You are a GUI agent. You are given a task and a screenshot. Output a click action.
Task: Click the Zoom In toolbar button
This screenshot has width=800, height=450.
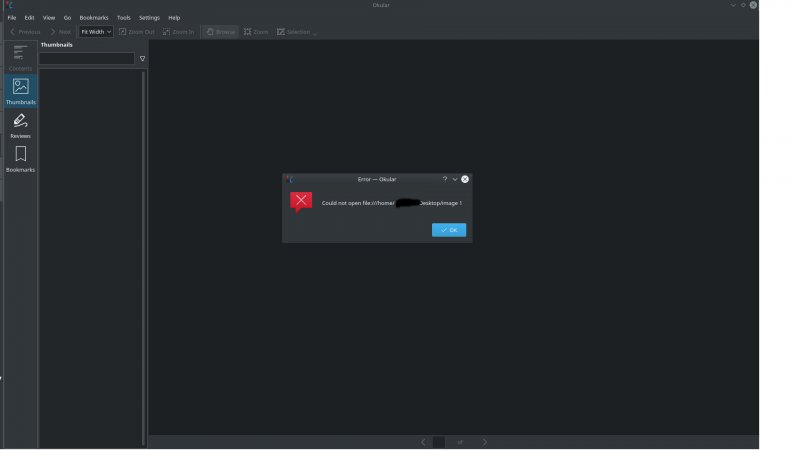click(x=179, y=32)
